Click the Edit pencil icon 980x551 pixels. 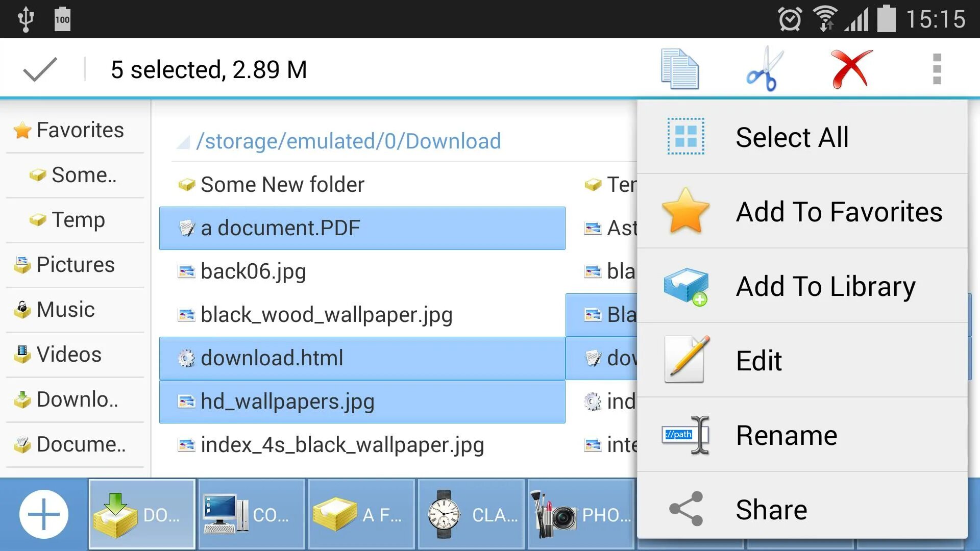pos(684,361)
